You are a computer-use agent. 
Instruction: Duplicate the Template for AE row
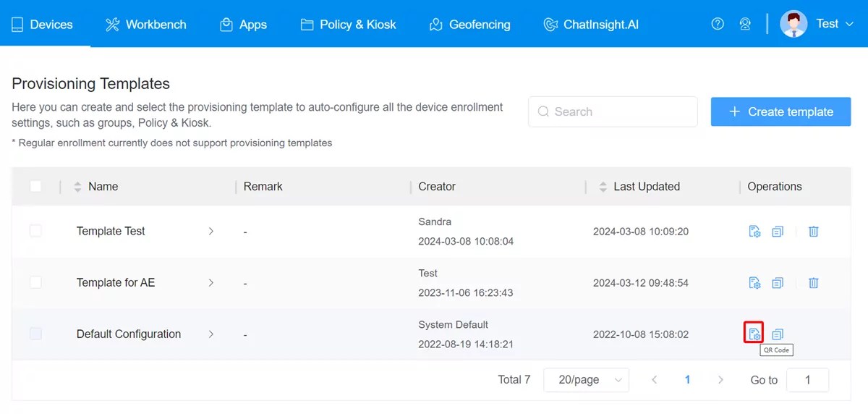click(x=778, y=283)
